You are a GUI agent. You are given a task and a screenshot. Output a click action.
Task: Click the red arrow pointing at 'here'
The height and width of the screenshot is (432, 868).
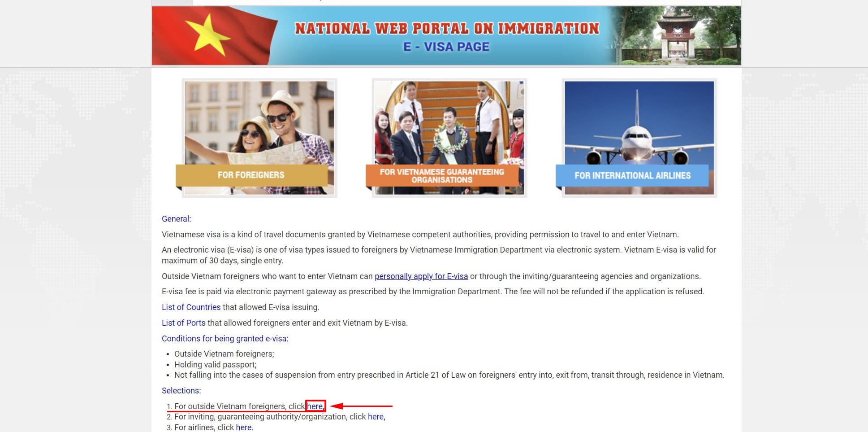pyautogui.click(x=361, y=406)
